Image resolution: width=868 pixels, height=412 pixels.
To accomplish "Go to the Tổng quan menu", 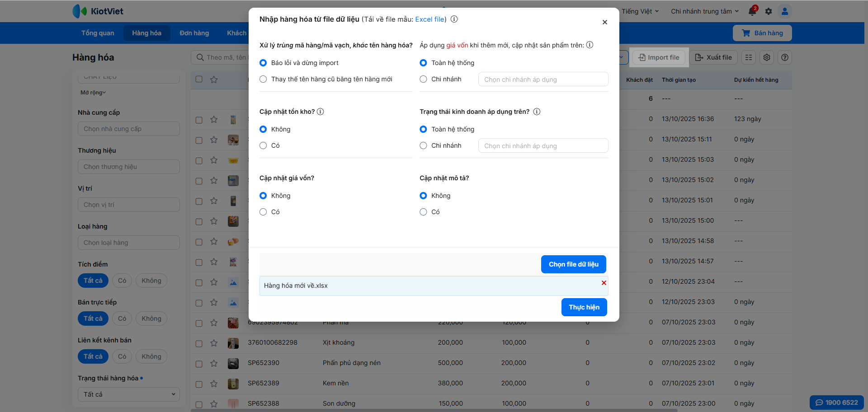I will 98,33.
